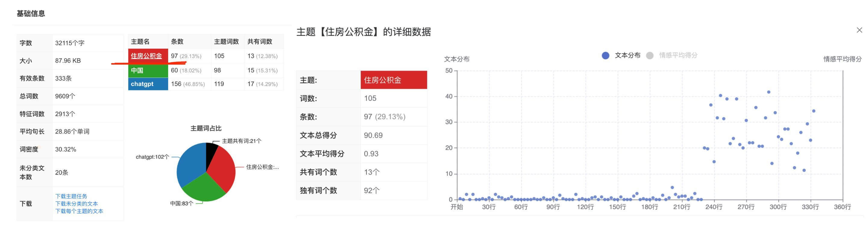Click 15 (15.31%) cell
The width and height of the screenshot is (868, 225).
click(263, 70)
